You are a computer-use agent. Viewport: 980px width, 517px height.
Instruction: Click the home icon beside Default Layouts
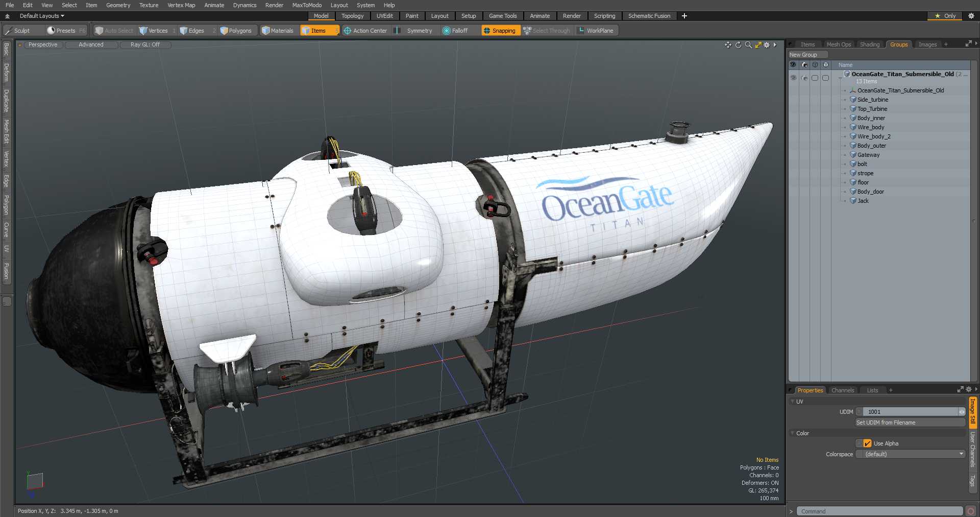pyautogui.click(x=7, y=16)
